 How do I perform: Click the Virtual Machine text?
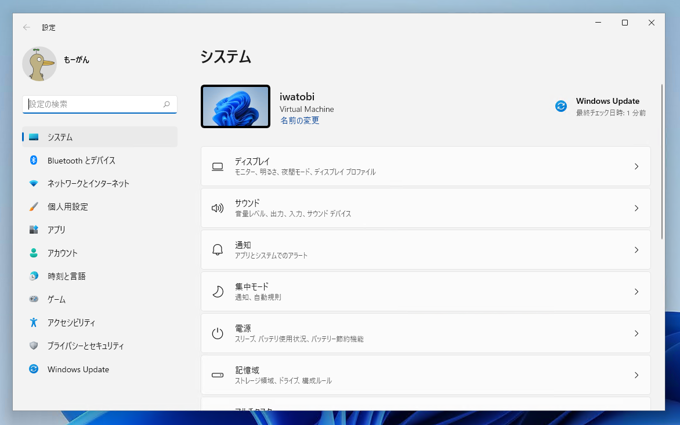[x=307, y=109]
